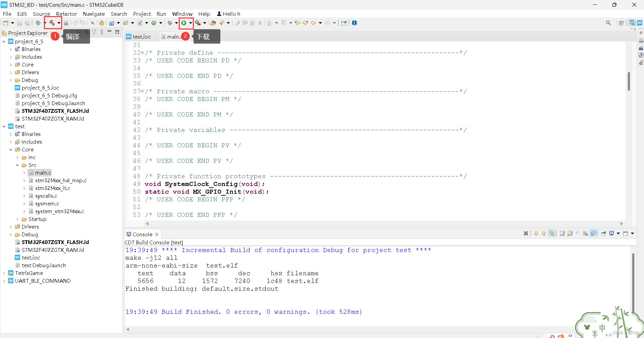Click the console Next (down arrow) icon
Viewport: 644px width, 338px height.
[536, 233]
